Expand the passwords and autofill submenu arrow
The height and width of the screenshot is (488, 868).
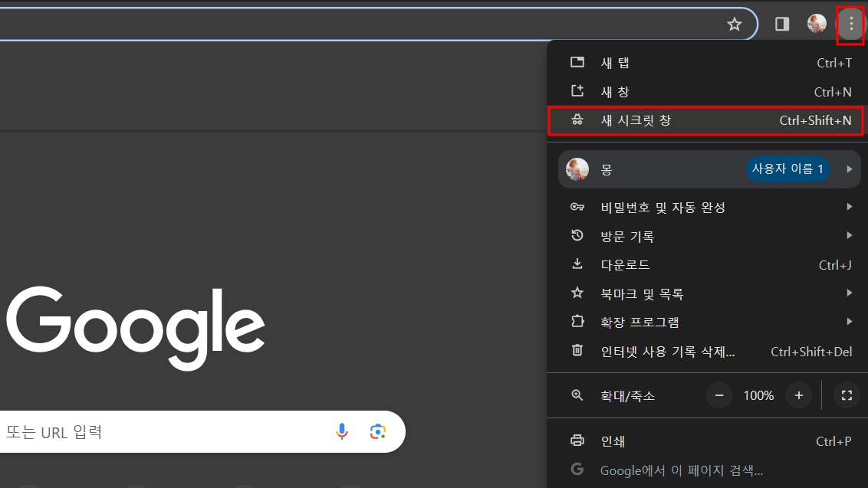tap(849, 207)
